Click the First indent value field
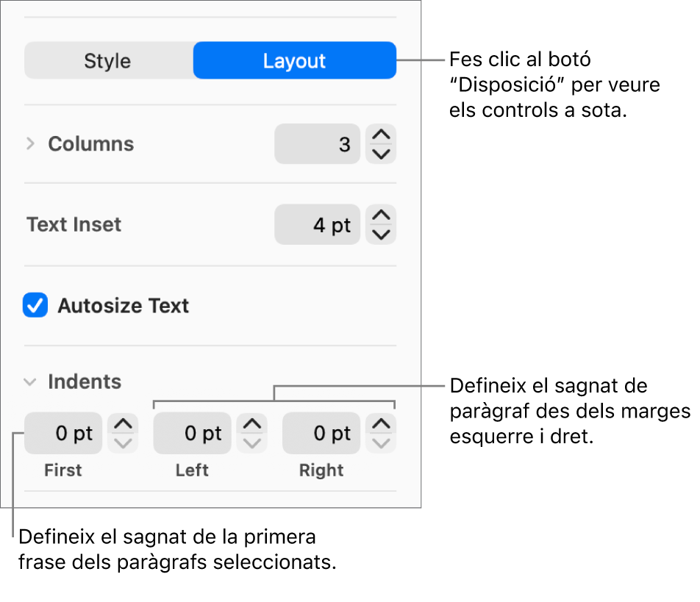Image resolution: width=700 pixels, height=602 pixels. click(63, 434)
